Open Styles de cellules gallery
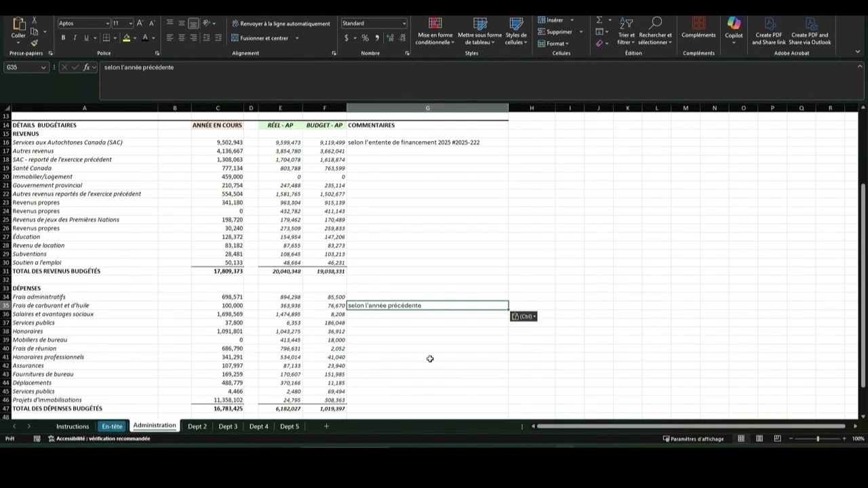Viewport: 868px width, 488px height. pos(516,31)
